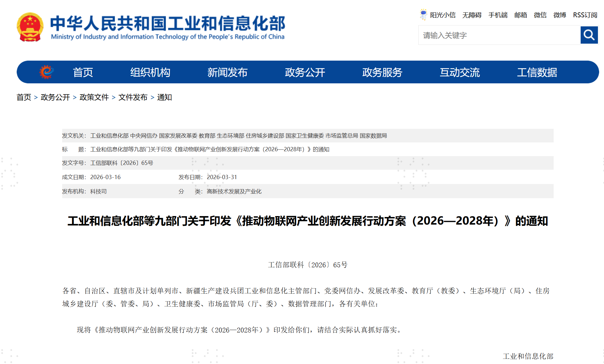This screenshot has height=364, width=604.
Task: Go to 文件发布 in the breadcrumb
Action: pyautogui.click(x=133, y=97)
